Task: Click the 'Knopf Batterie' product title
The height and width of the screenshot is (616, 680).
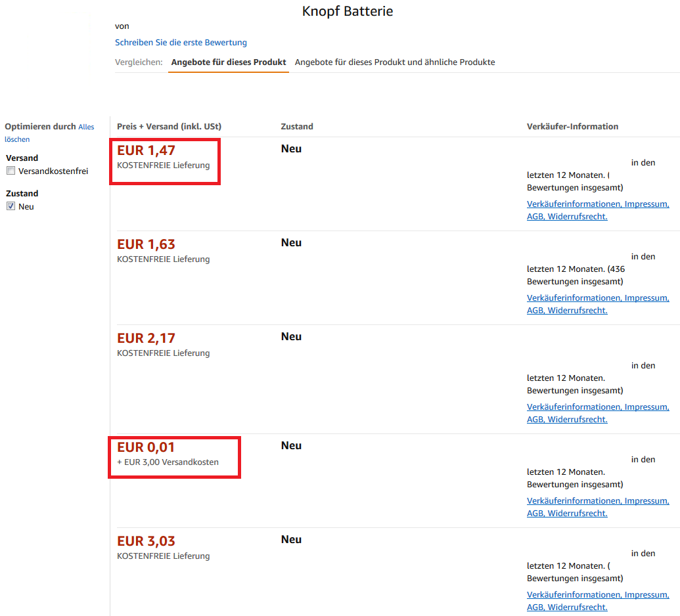Action: tap(348, 11)
